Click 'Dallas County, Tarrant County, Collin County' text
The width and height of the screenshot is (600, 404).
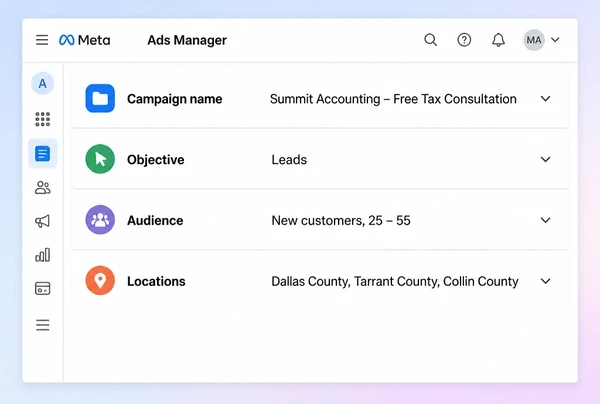coord(395,282)
